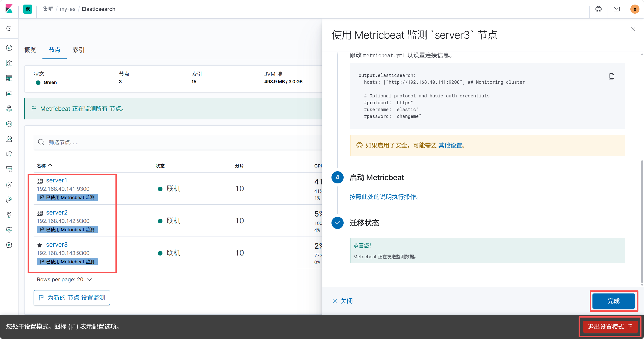This screenshot has width=644, height=339.
Task: Open Dashboard from the sidebar
Action: pyautogui.click(x=9, y=78)
